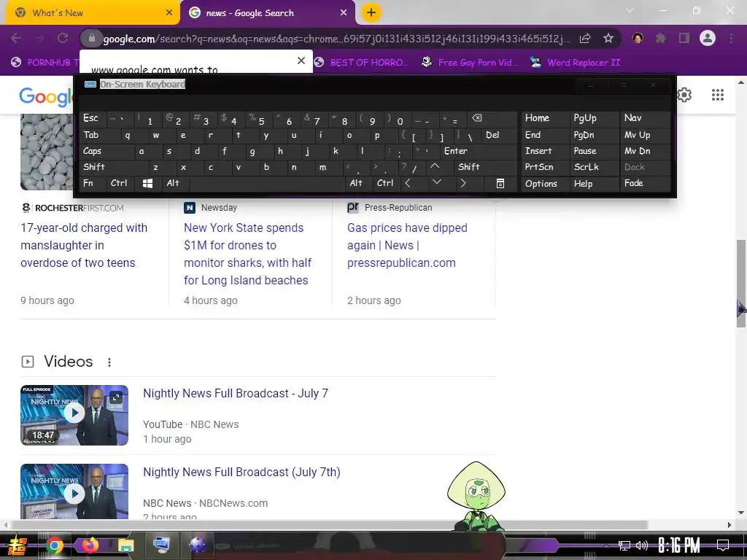Viewport: 747px width, 560px height.
Task: Play the 18:47 Nightly News video thumbnail
Action: (x=74, y=415)
